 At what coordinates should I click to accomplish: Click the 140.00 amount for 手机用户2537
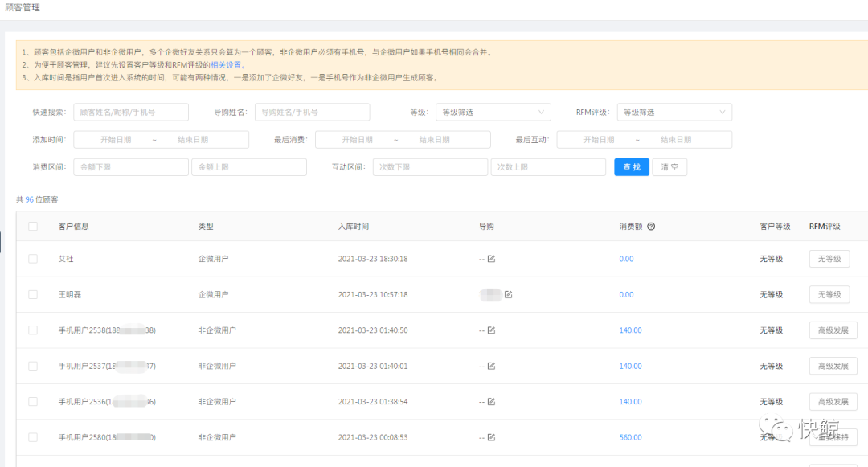pyautogui.click(x=630, y=366)
